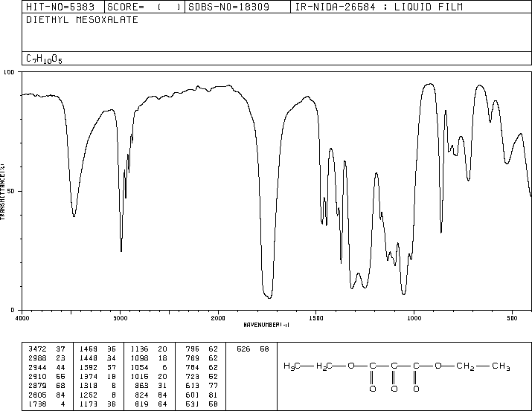This screenshot has height=411, width=532.
Task: Click the 1500 wavenumber axis label
Action: tap(316, 318)
